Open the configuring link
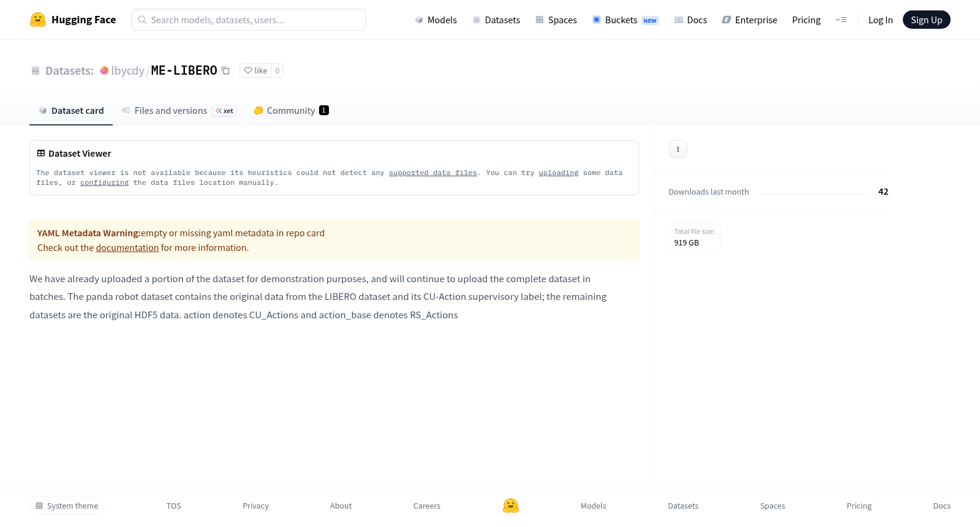Image resolution: width=980 pixels, height=527 pixels. (x=105, y=183)
